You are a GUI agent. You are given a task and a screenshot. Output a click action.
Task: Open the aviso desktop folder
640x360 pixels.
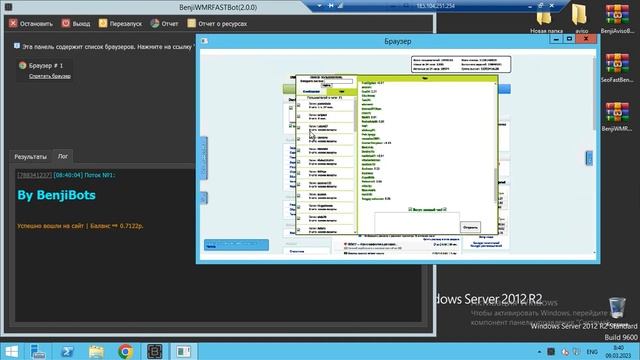[581, 19]
